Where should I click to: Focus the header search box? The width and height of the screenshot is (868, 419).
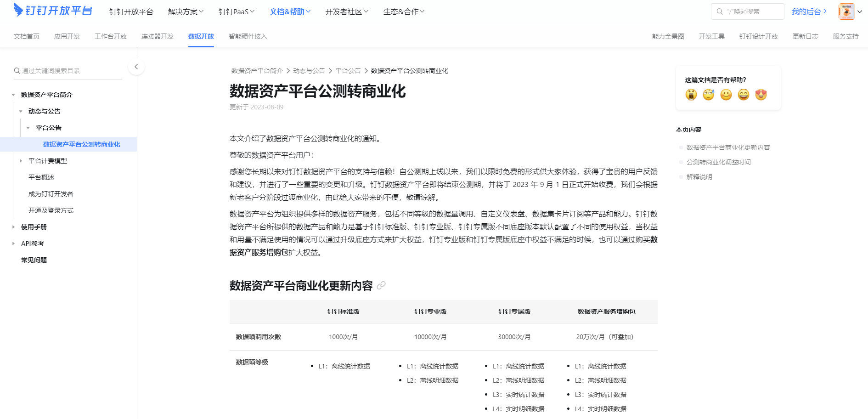748,11
